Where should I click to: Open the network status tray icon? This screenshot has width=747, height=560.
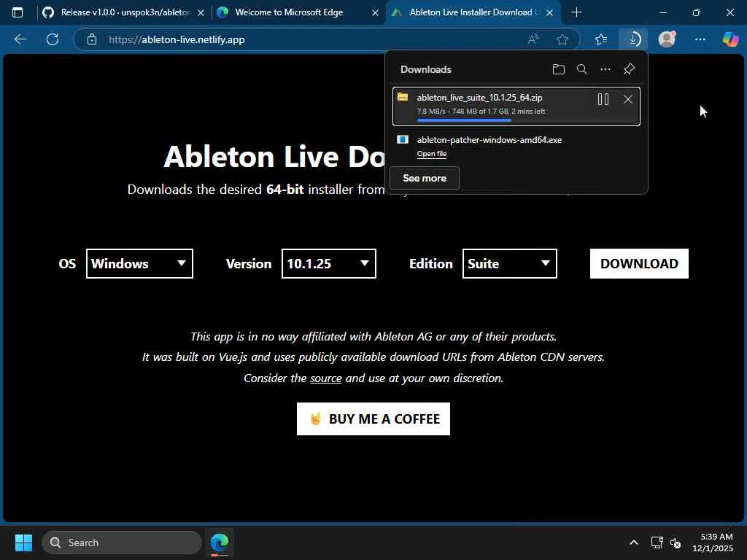click(657, 542)
